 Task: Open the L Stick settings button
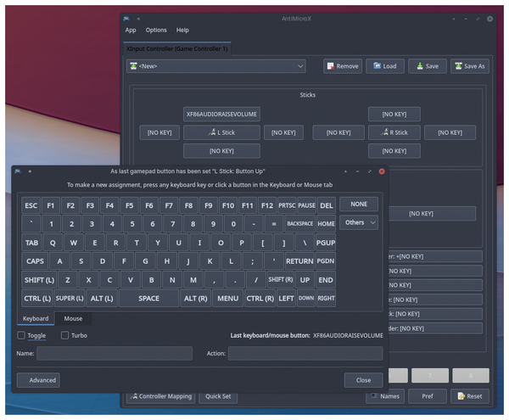tap(221, 132)
